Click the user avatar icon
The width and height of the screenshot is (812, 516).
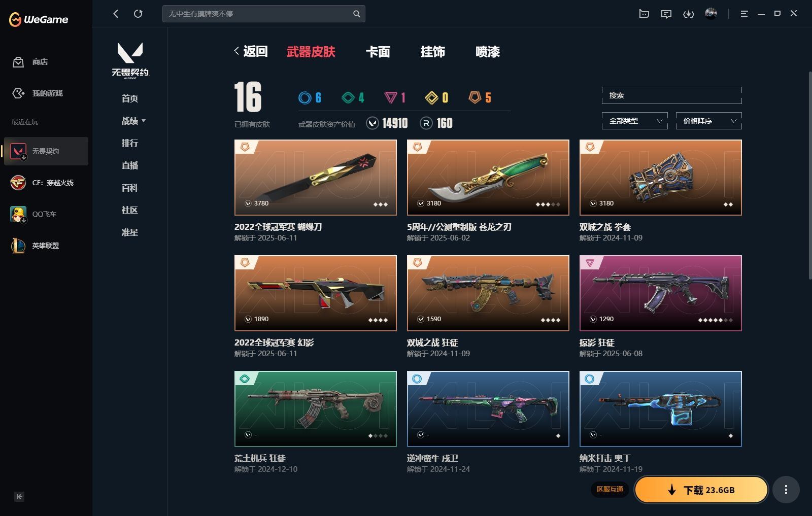711,14
